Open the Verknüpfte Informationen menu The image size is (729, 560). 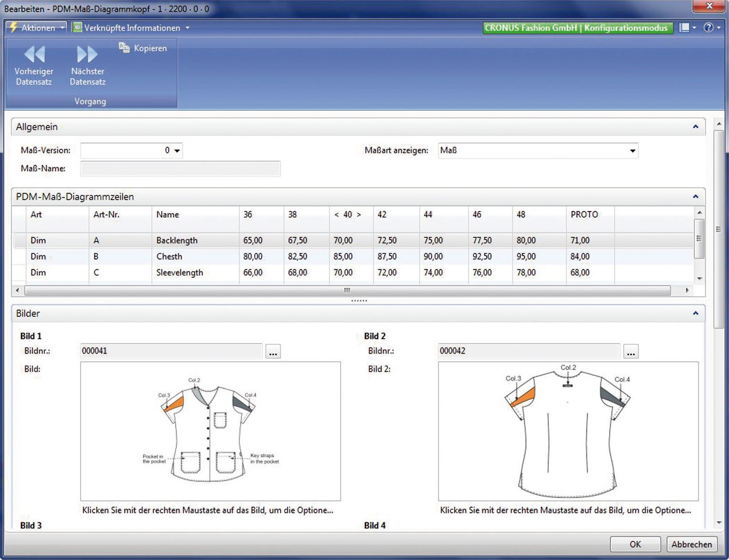[131, 27]
